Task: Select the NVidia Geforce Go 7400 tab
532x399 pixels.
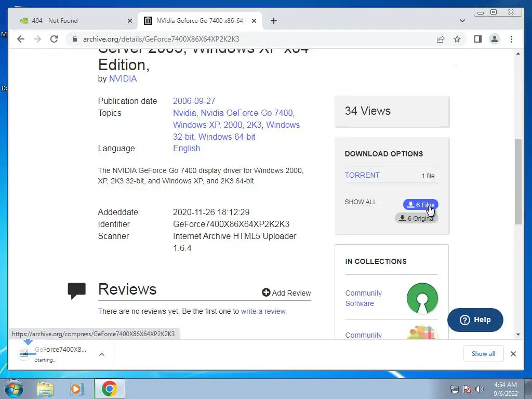Action: coord(200,21)
